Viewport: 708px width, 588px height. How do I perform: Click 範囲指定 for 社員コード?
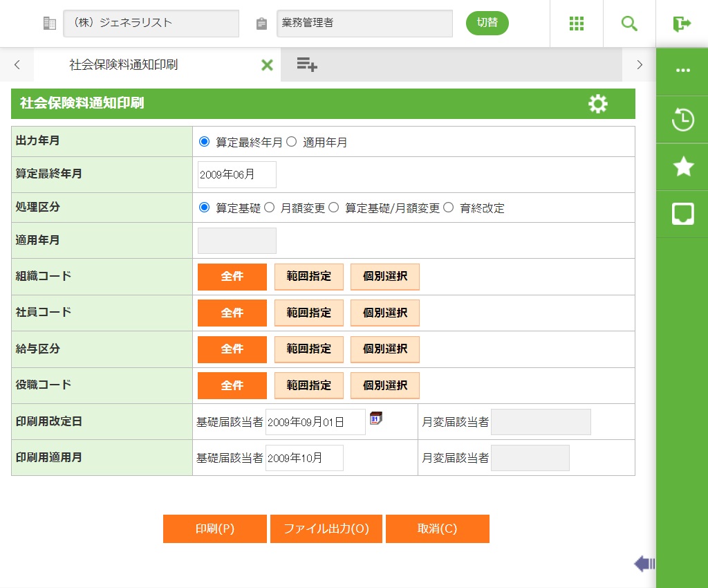pyautogui.click(x=309, y=313)
